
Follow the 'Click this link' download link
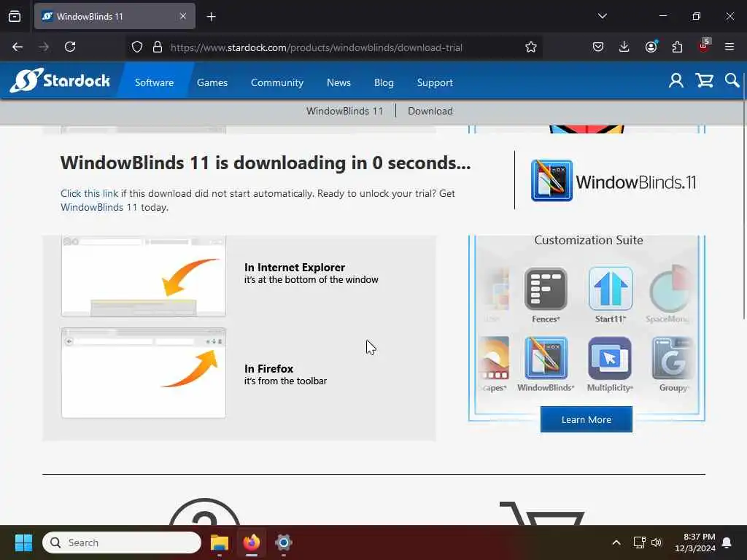pos(89,193)
